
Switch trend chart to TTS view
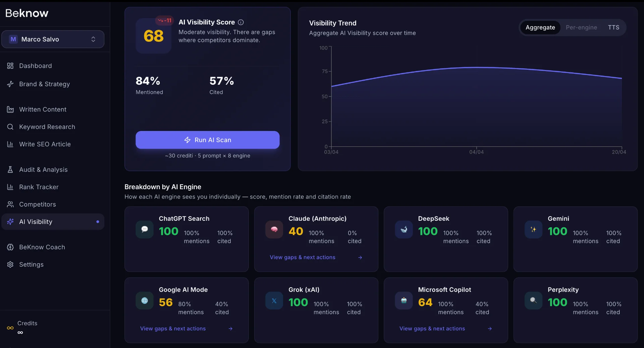click(x=613, y=27)
